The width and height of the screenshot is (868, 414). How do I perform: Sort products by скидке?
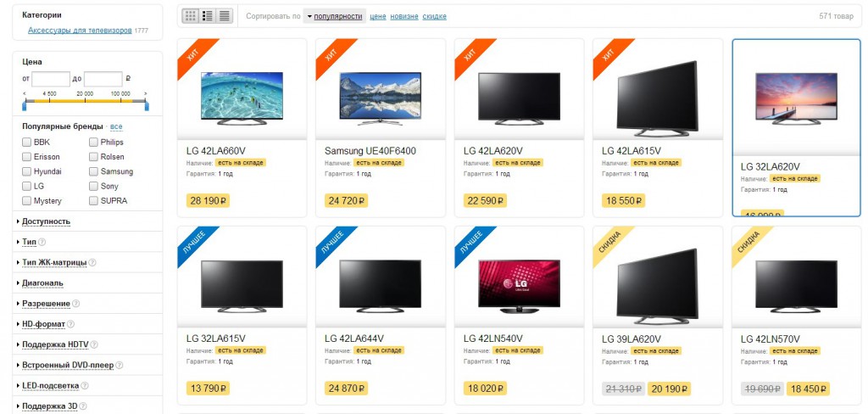click(434, 17)
